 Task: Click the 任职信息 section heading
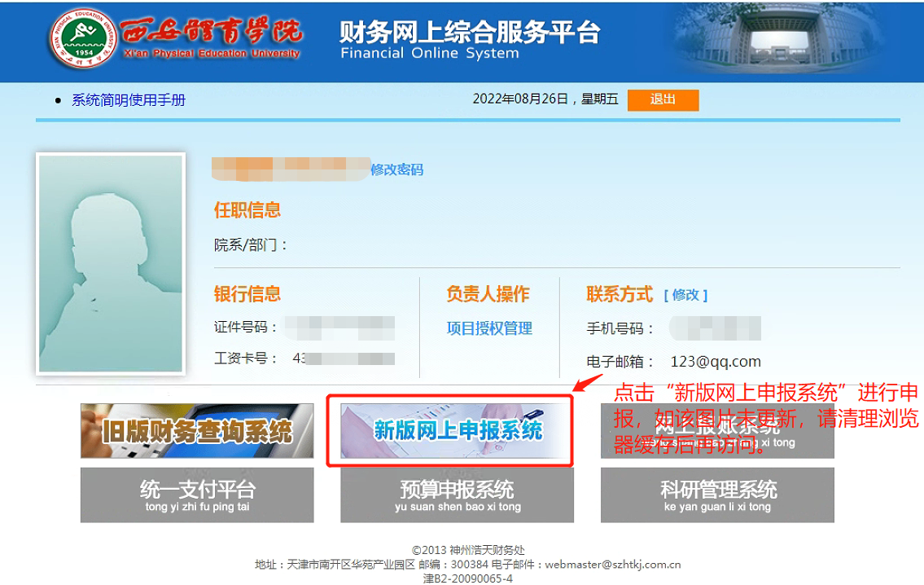click(x=247, y=210)
